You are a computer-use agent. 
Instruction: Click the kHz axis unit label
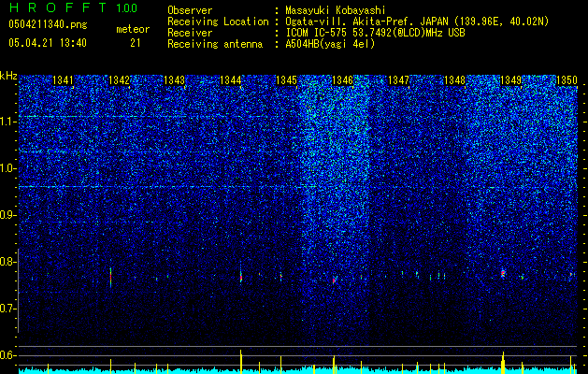(x=8, y=76)
